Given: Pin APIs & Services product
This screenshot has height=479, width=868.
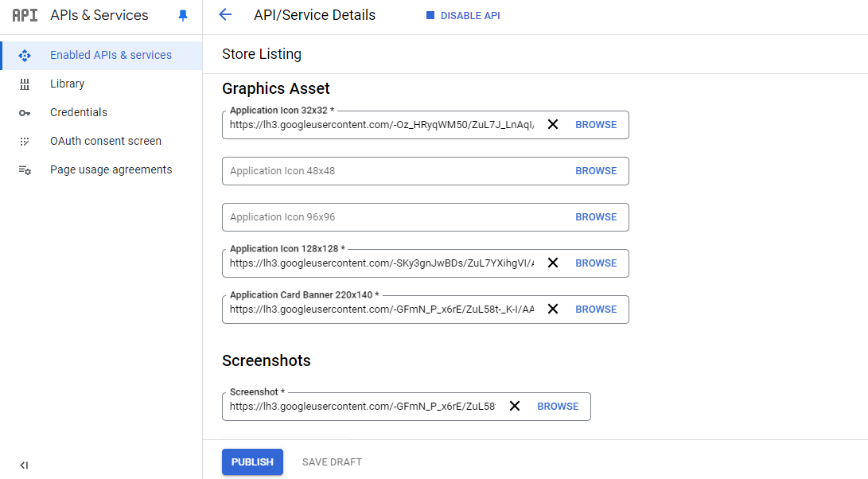Looking at the screenshot, I should pos(183,15).
